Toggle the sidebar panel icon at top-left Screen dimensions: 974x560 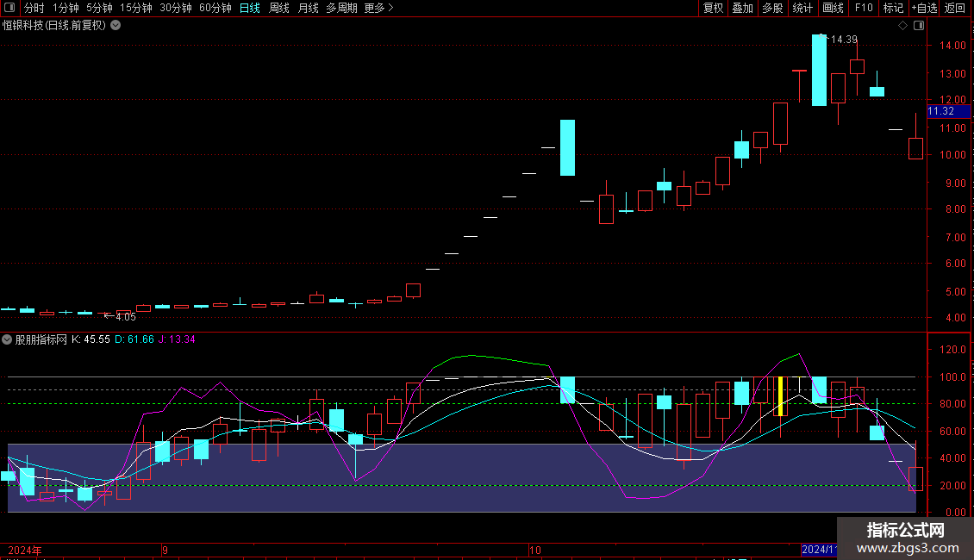9,8
